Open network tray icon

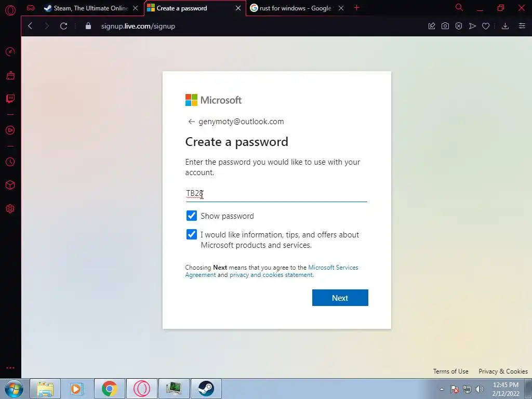coord(467,389)
